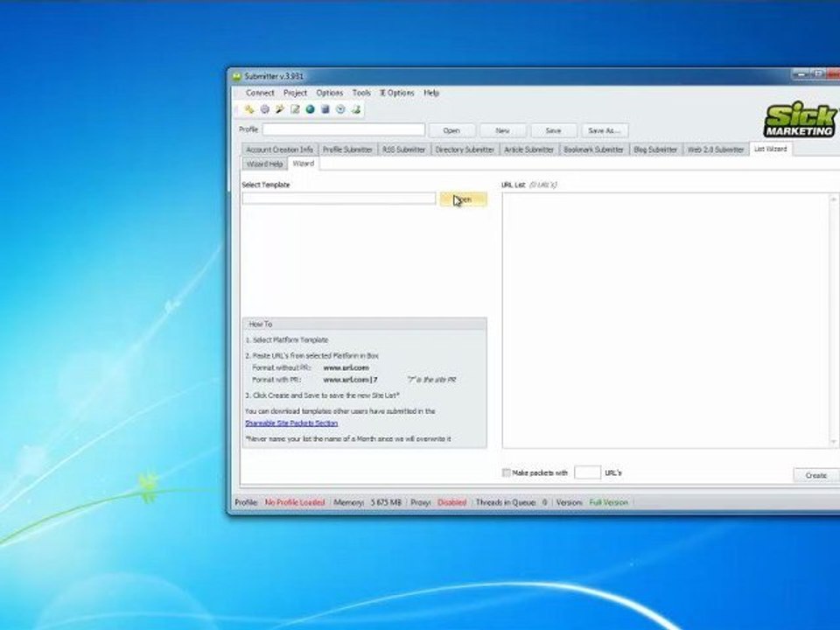This screenshot has width=840, height=630.
Task: Click the yellow keys toolbar icon
Action: click(249, 109)
